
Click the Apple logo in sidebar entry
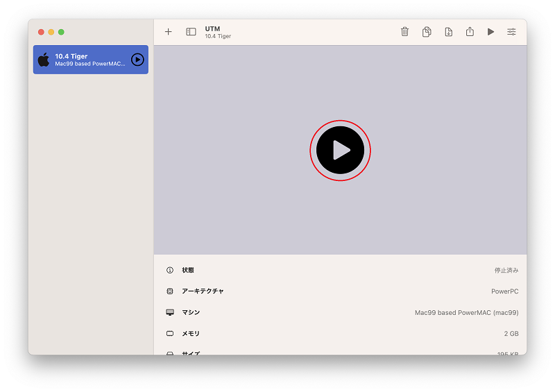pos(44,60)
